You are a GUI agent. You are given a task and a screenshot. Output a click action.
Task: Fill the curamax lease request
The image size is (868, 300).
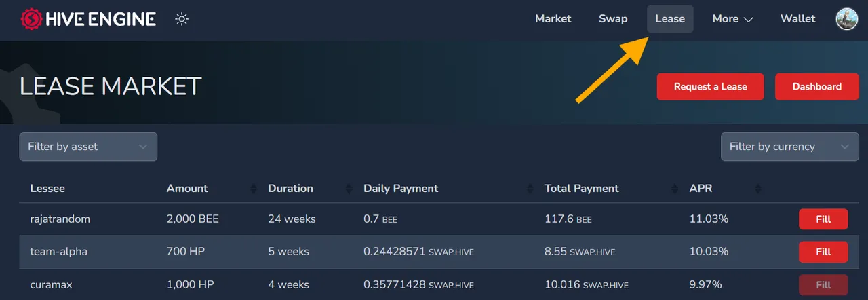coord(823,285)
